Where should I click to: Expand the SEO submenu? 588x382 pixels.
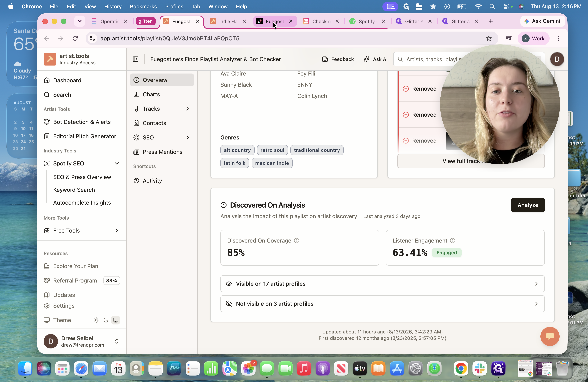coord(188,137)
